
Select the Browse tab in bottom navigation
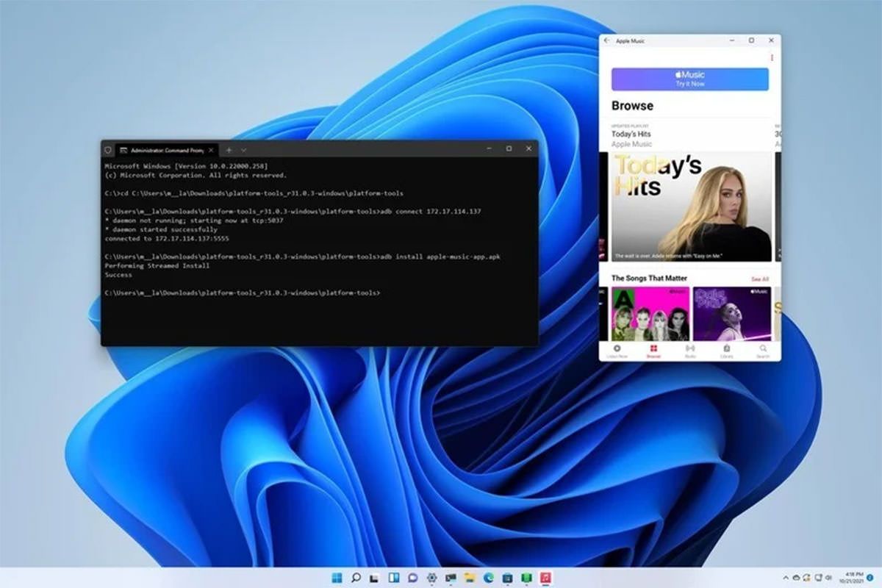pos(653,351)
